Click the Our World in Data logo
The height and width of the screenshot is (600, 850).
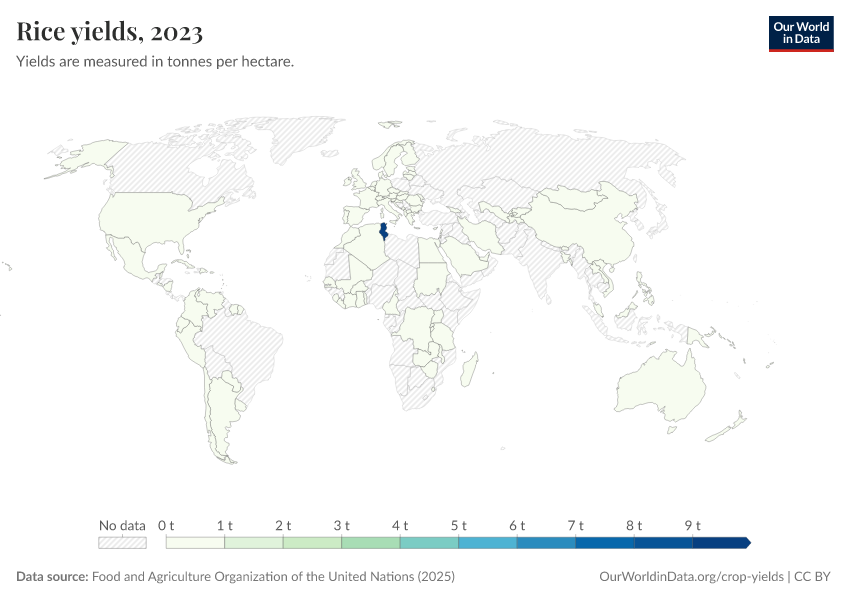(x=800, y=33)
